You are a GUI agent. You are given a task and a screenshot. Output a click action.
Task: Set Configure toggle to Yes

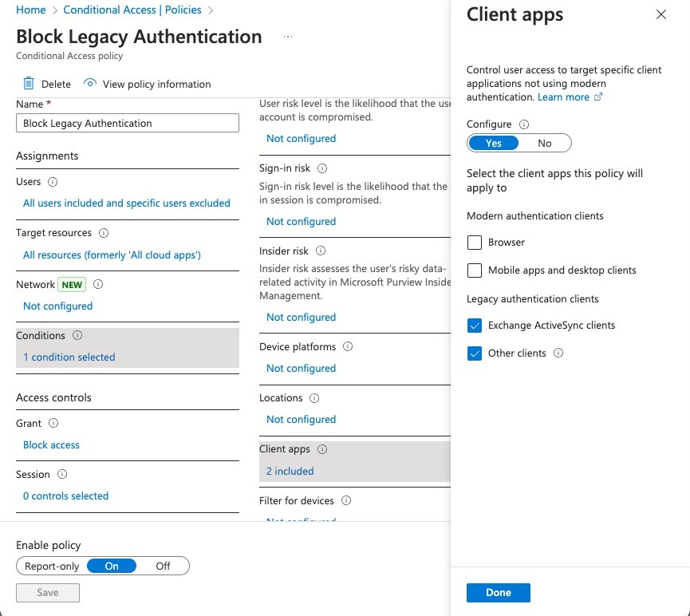coord(493,143)
